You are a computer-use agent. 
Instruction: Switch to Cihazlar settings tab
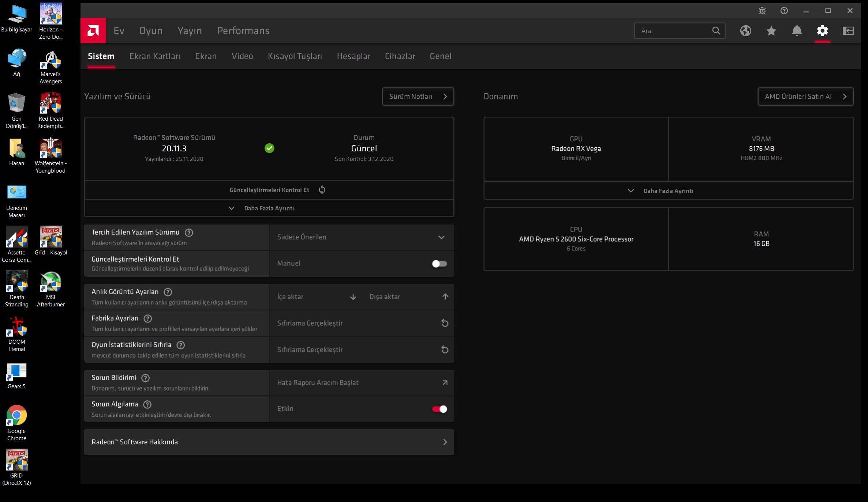pyautogui.click(x=400, y=56)
